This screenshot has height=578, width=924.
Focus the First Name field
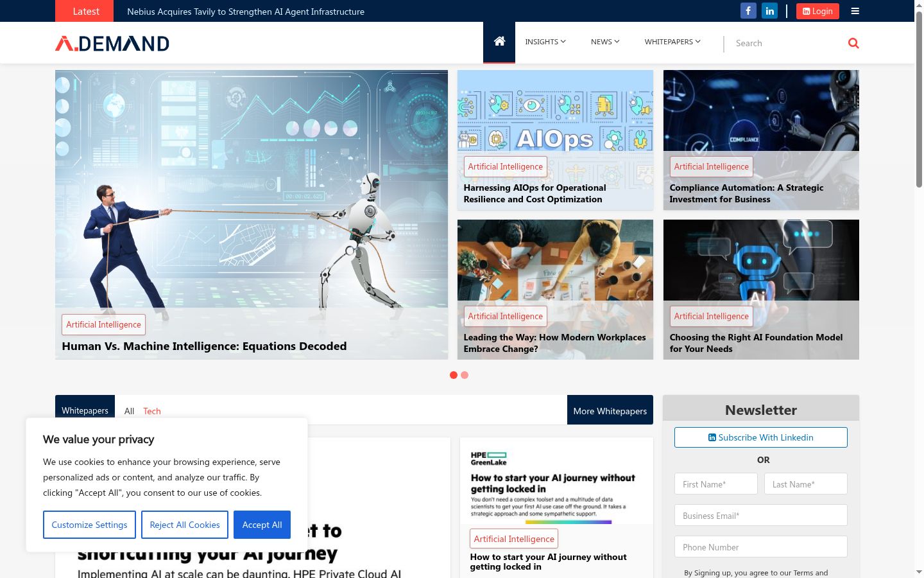pyautogui.click(x=716, y=484)
